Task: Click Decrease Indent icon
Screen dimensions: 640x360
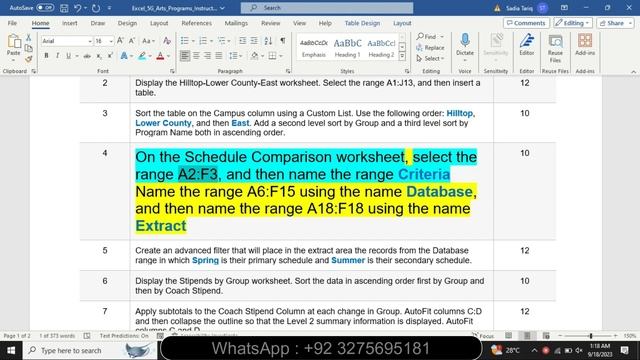Action: coord(242,41)
